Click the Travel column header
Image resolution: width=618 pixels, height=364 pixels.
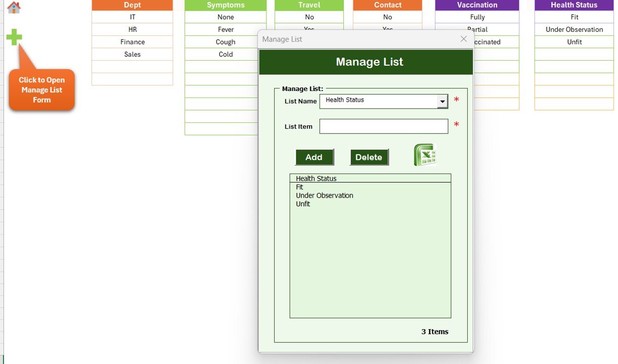pyautogui.click(x=308, y=5)
